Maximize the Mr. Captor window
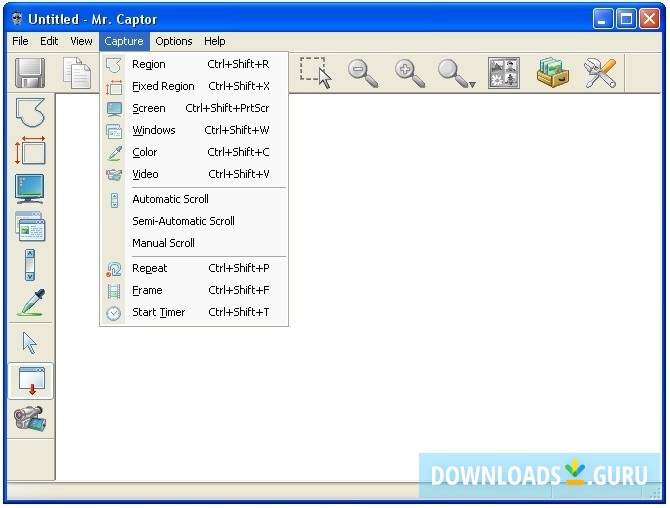670x508 pixels. pos(626,19)
